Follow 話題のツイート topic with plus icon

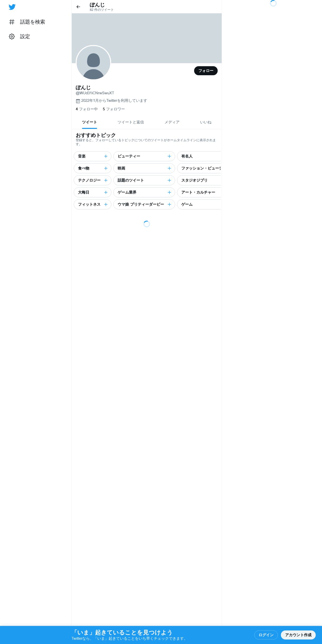click(170, 180)
